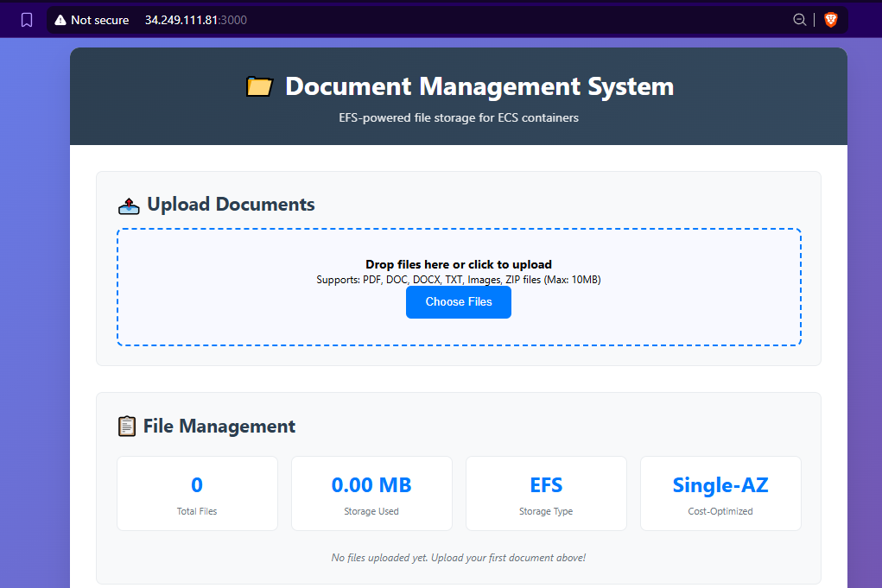Open the Brave Shields lion icon
The height and width of the screenshot is (588, 882).
831,20
